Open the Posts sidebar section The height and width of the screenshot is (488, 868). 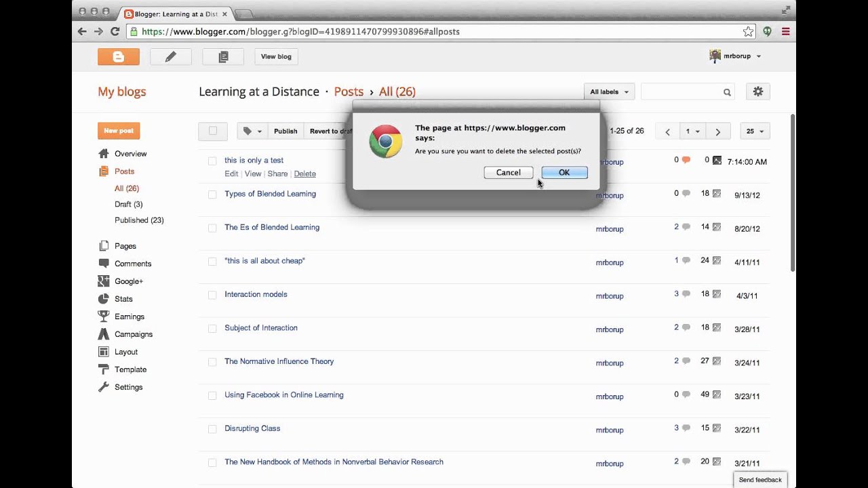coord(125,171)
